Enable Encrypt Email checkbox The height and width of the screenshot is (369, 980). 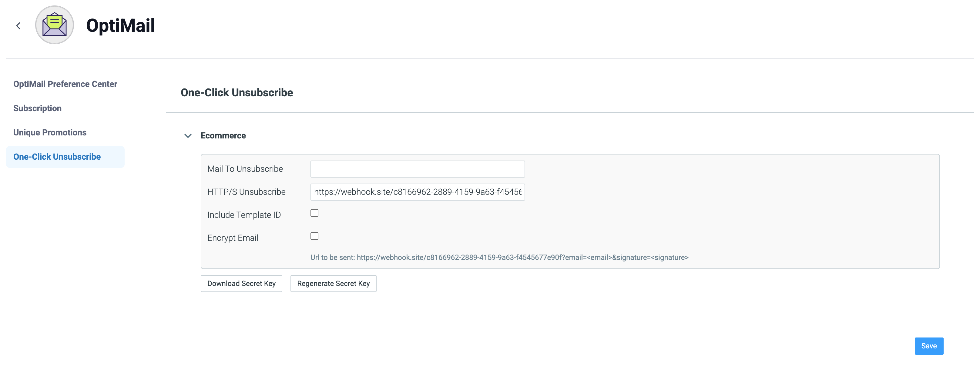click(x=314, y=236)
